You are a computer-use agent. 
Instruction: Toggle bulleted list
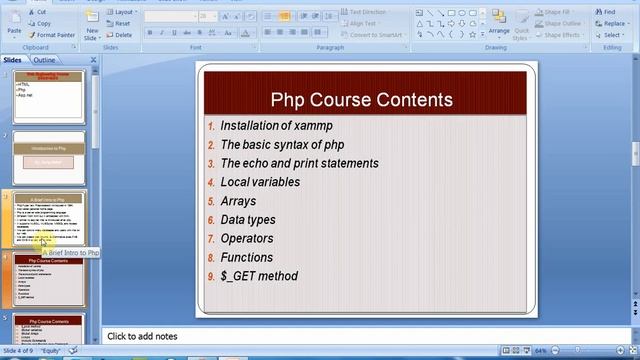pos(268,16)
